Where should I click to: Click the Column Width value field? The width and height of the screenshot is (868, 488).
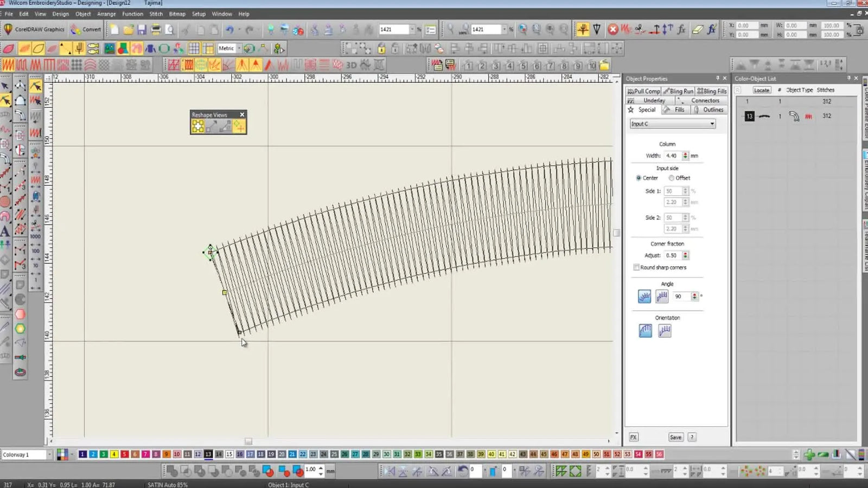pos(673,156)
